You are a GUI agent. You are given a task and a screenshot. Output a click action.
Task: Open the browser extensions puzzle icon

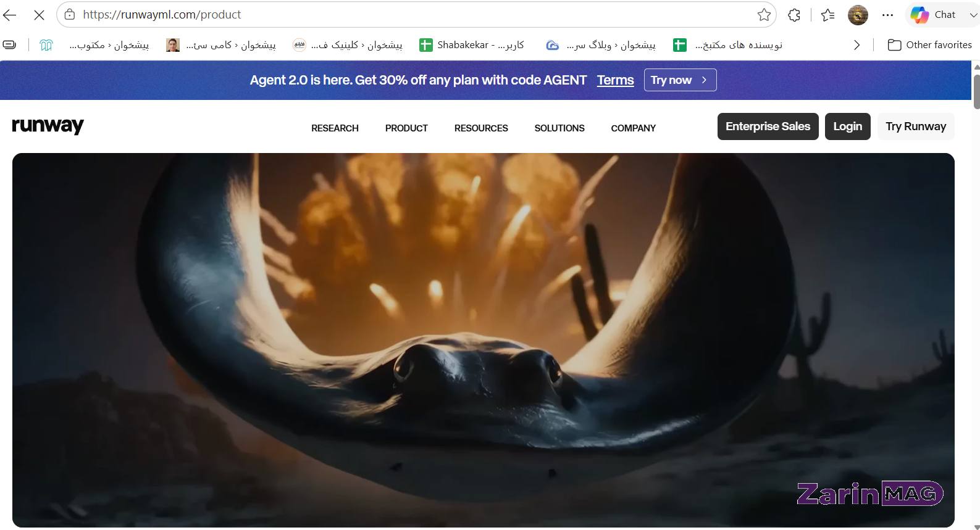coord(794,15)
